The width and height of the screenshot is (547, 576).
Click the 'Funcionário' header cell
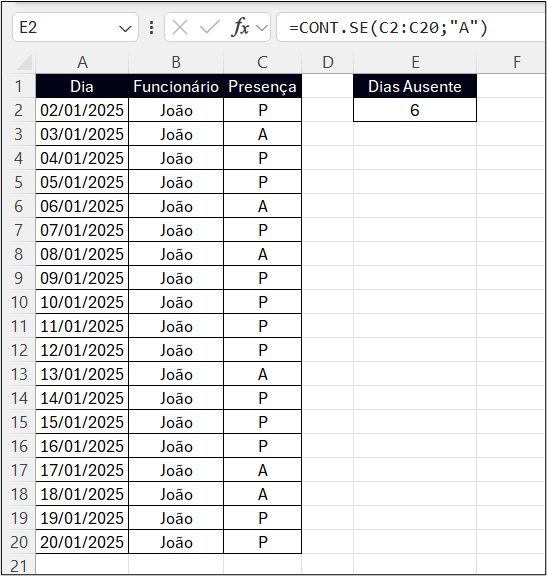click(x=176, y=86)
